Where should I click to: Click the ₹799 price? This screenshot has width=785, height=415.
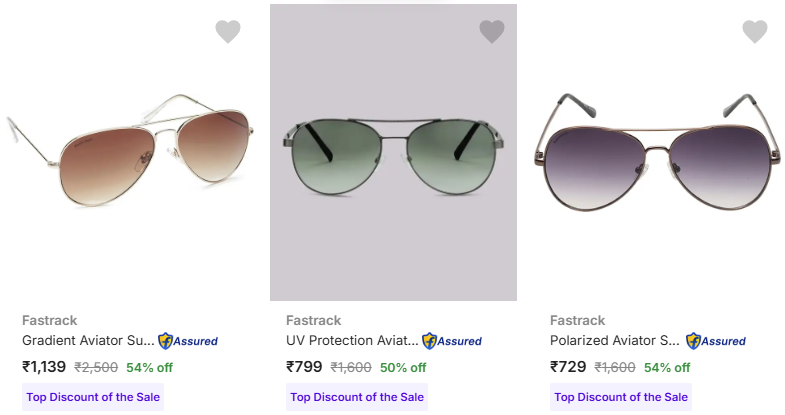click(x=304, y=367)
